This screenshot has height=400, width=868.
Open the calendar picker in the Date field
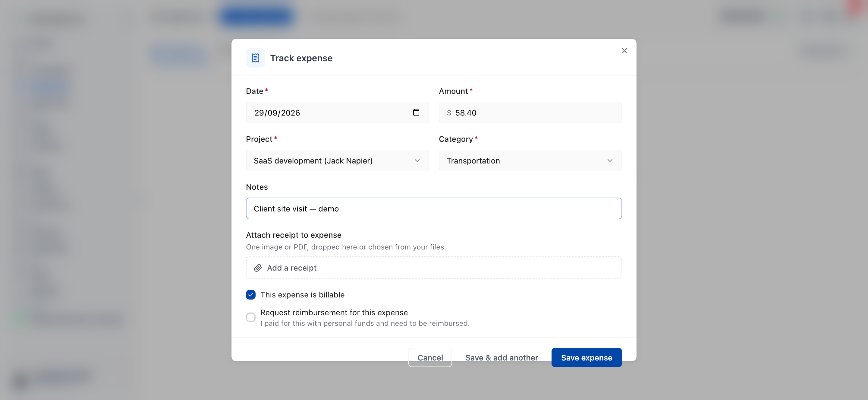tap(416, 112)
